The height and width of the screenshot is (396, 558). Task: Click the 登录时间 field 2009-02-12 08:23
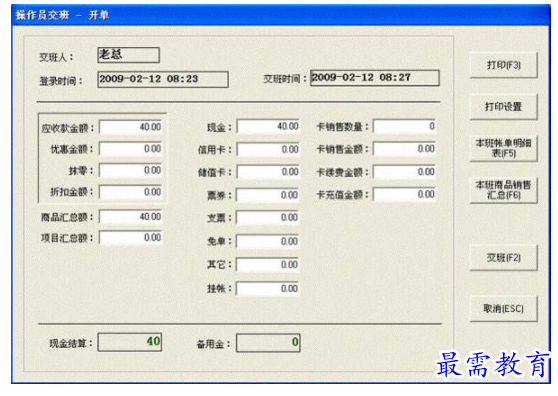click(x=163, y=79)
